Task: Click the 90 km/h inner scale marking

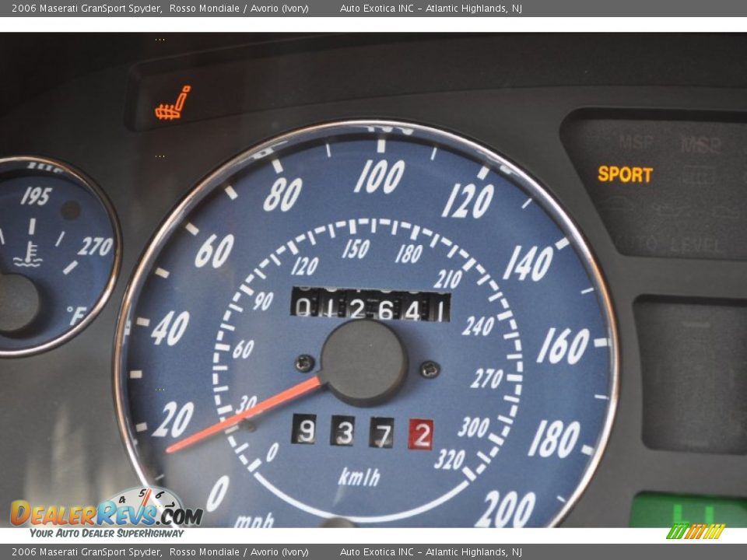Action: click(263, 301)
